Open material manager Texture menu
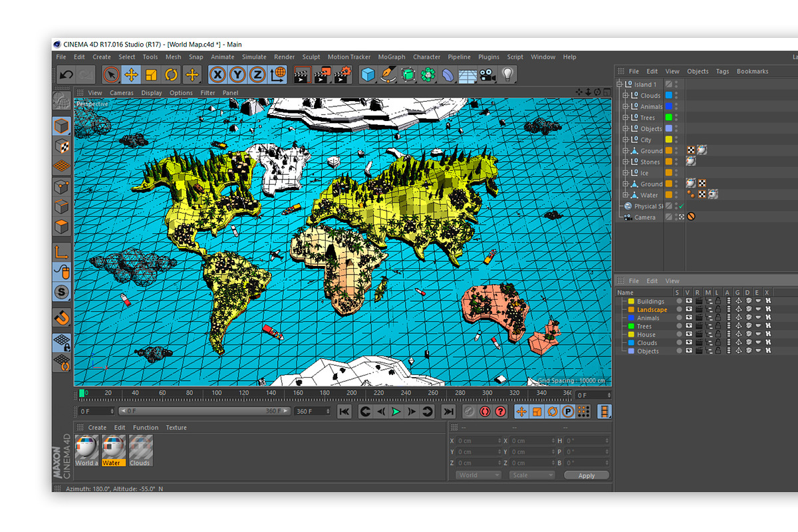Screen dimensions: 798x532 pyautogui.click(x=176, y=428)
